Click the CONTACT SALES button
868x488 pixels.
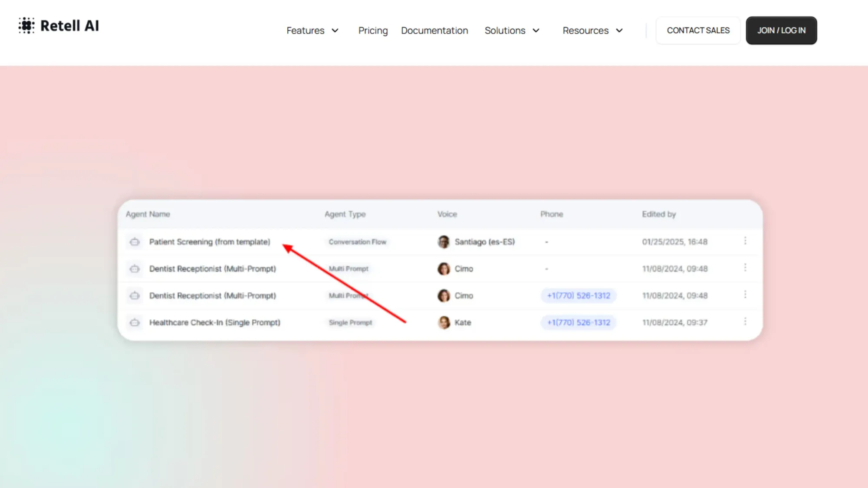pyautogui.click(x=698, y=30)
